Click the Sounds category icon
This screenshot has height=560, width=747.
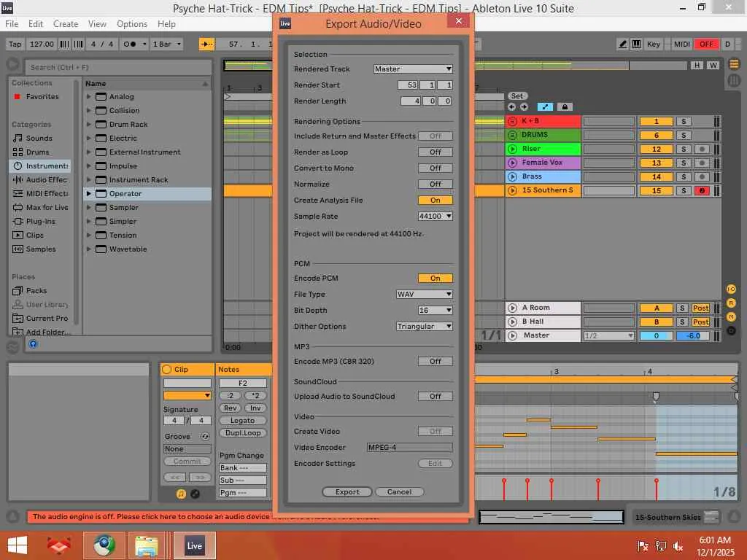pyautogui.click(x=18, y=138)
